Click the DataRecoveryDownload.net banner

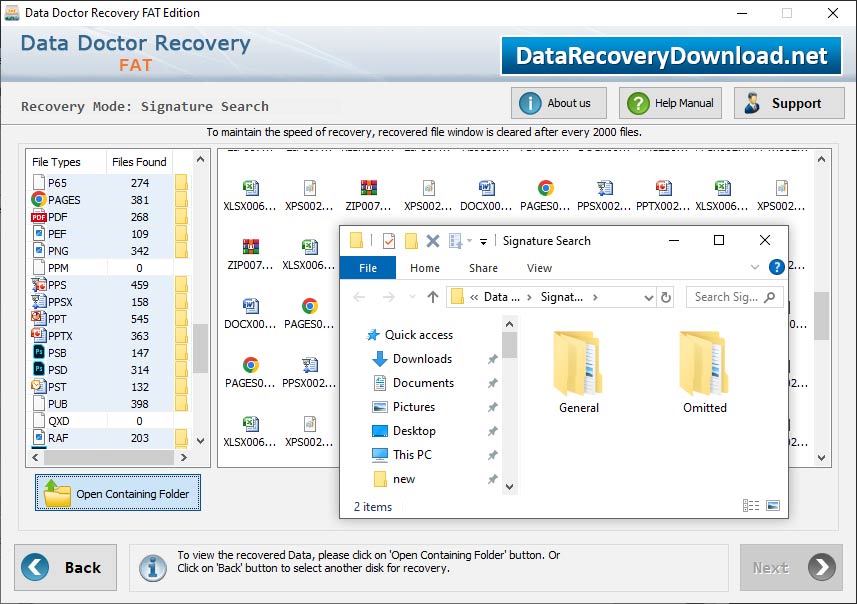(671, 56)
